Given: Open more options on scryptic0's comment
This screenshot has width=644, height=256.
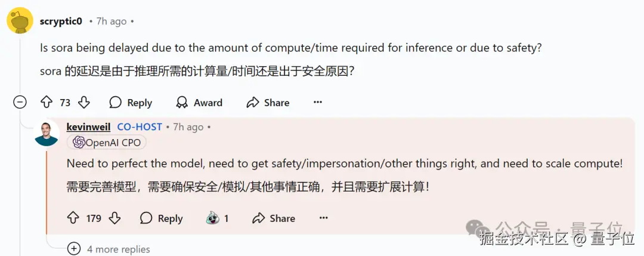Looking at the screenshot, I should tap(318, 102).
